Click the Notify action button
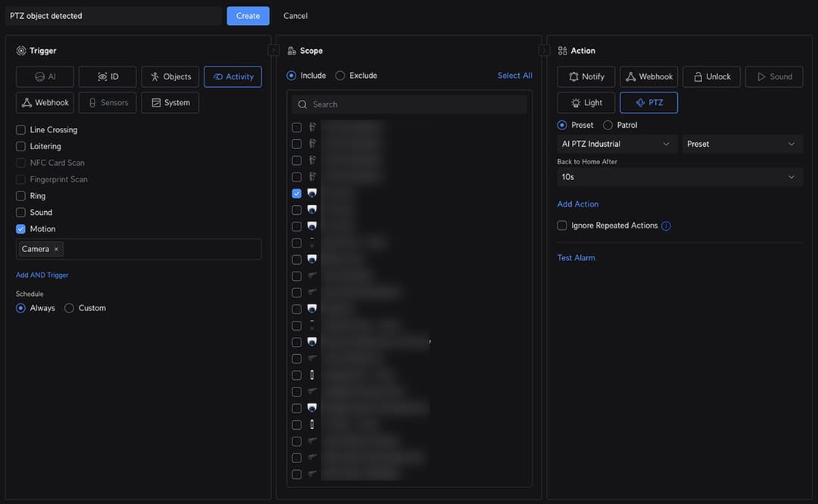Screen dimensions: 818x504 point(586,76)
